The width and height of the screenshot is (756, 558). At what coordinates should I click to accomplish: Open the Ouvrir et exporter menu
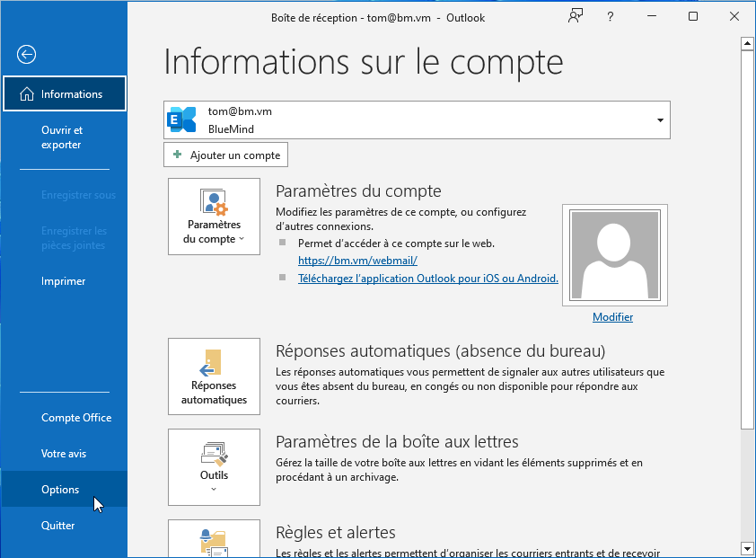click(61, 137)
